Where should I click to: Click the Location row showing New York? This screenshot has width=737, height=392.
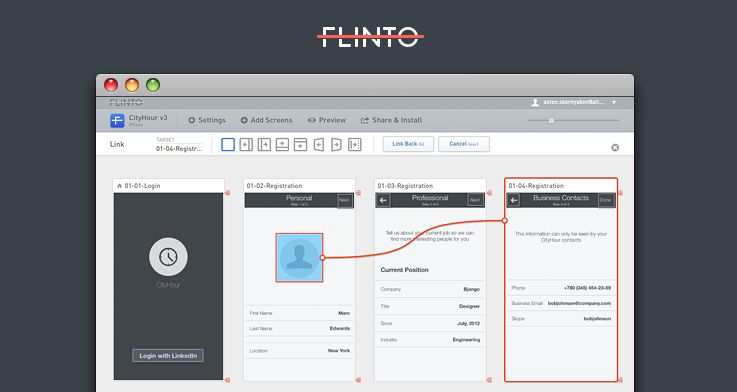coord(300,351)
